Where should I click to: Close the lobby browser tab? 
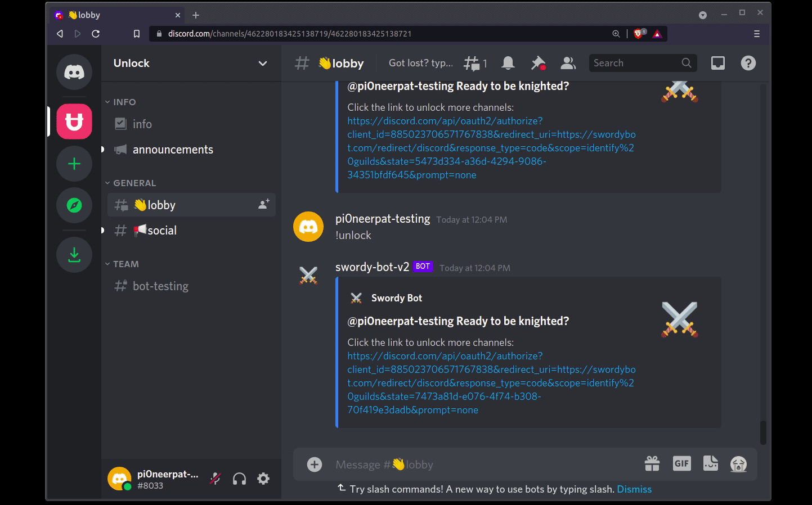pyautogui.click(x=178, y=15)
